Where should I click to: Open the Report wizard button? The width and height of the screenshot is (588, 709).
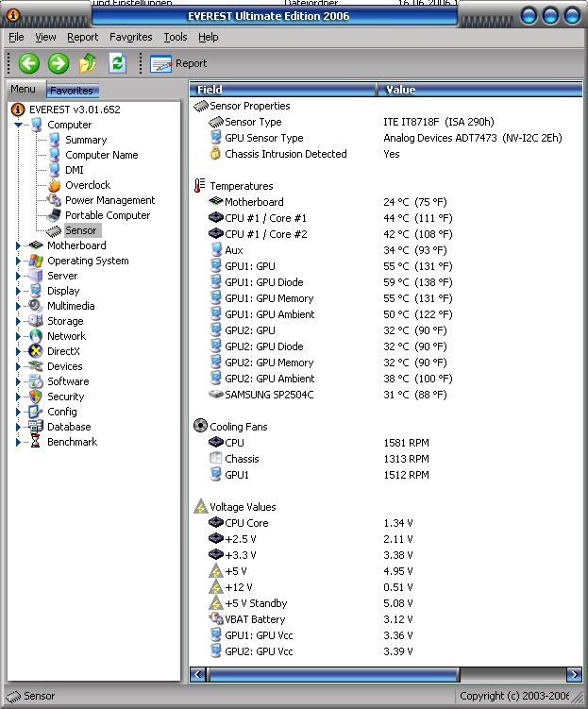pyautogui.click(x=178, y=64)
